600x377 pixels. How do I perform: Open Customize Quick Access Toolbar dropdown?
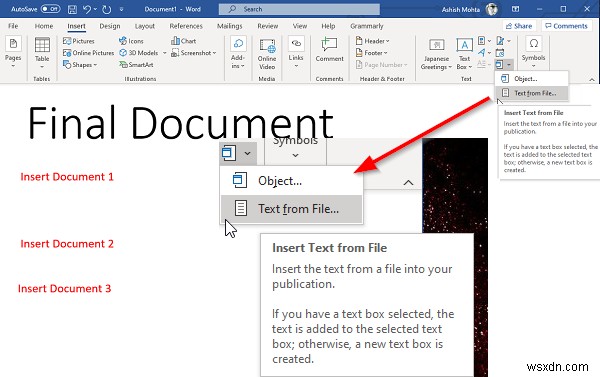[x=121, y=9]
